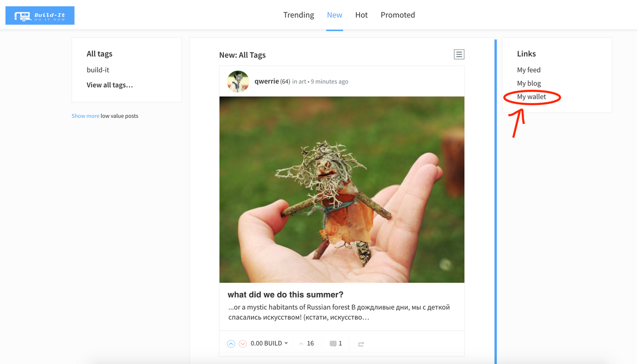Open qwerrie's avatar profile picture
The width and height of the screenshot is (637, 364).
[238, 82]
